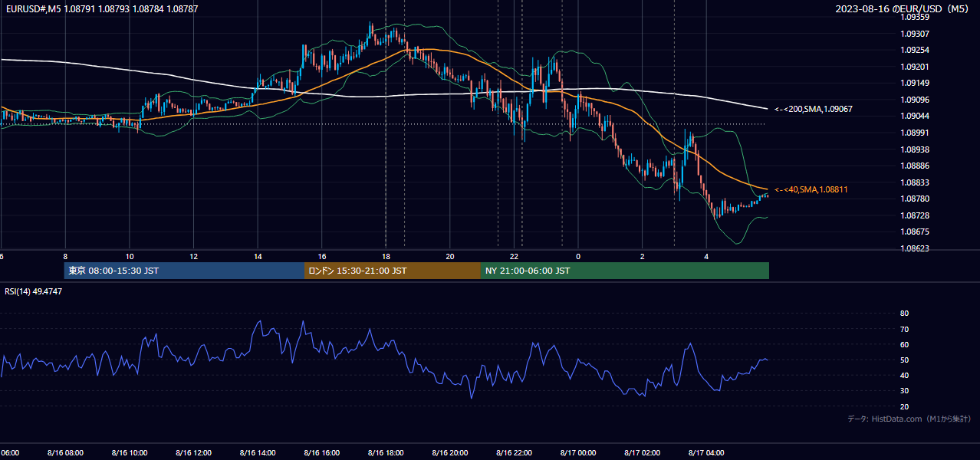This screenshot has height=460, width=980.
Task: Click the '8/17 04:00' time axis label
Action: tap(706, 453)
